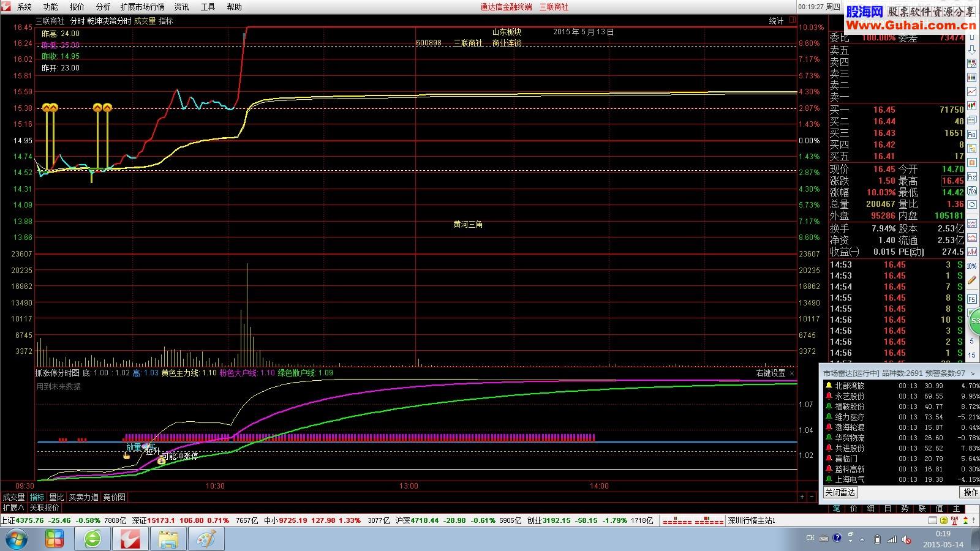Click the wavy line indicator icon
Viewport: 980px width, 551px height.
[972, 223]
